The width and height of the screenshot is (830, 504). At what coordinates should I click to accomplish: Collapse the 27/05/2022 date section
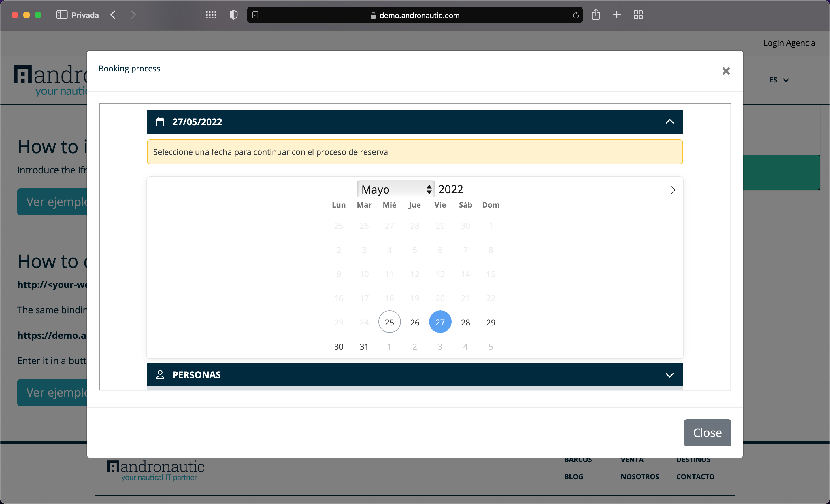(669, 122)
